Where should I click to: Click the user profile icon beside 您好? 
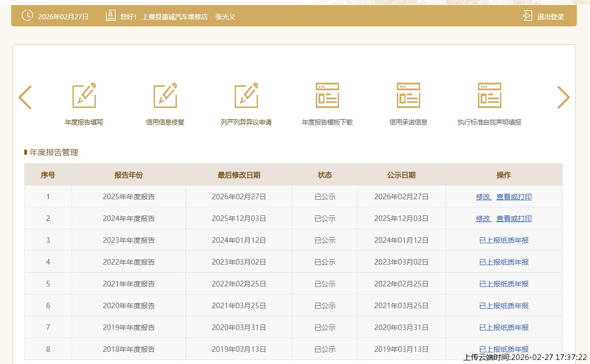coord(110,16)
